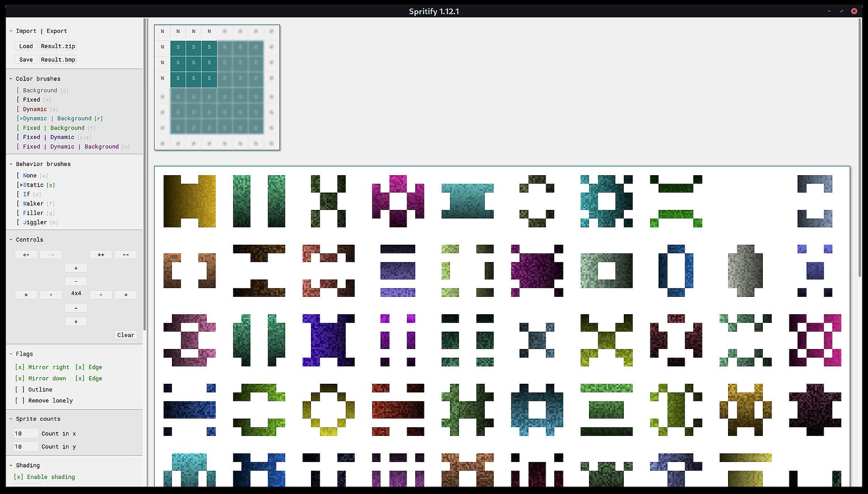Focus the Result.zip filename field
The width and height of the screenshot is (868, 494).
tap(58, 46)
